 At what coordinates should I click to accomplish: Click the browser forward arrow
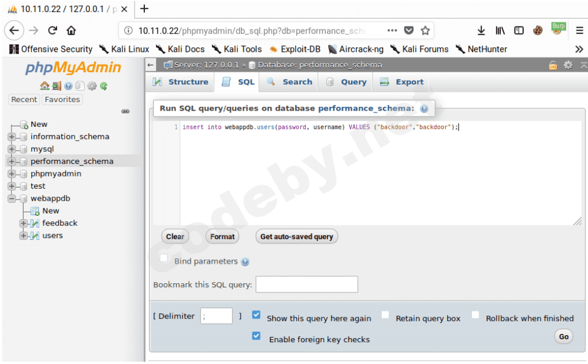point(34,31)
